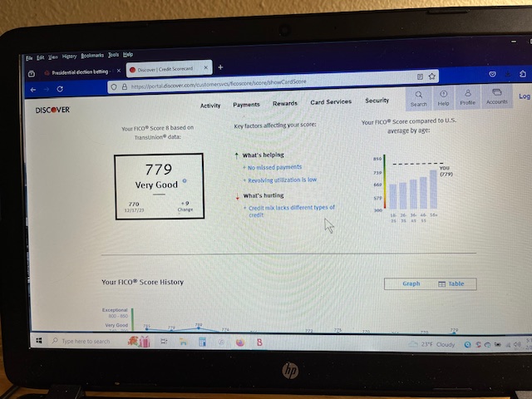Select the Discover Credit Scorecard tab
The width and height of the screenshot is (532, 399).
(x=170, y=68)
